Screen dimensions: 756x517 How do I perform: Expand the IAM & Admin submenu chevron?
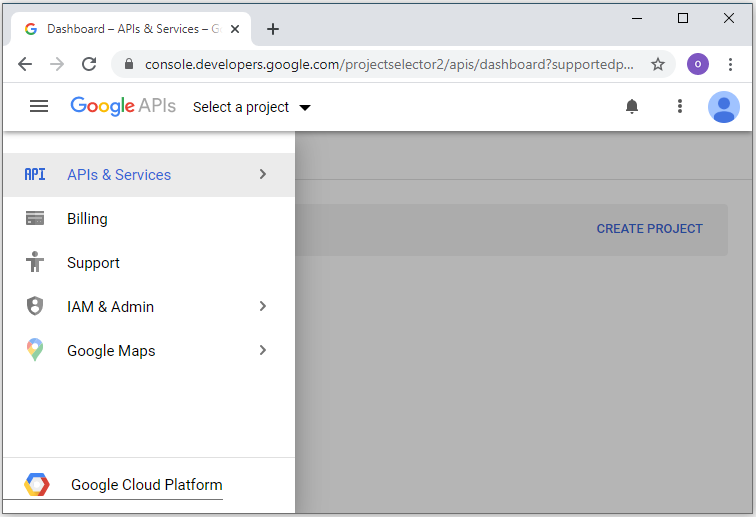coord(263,306)
